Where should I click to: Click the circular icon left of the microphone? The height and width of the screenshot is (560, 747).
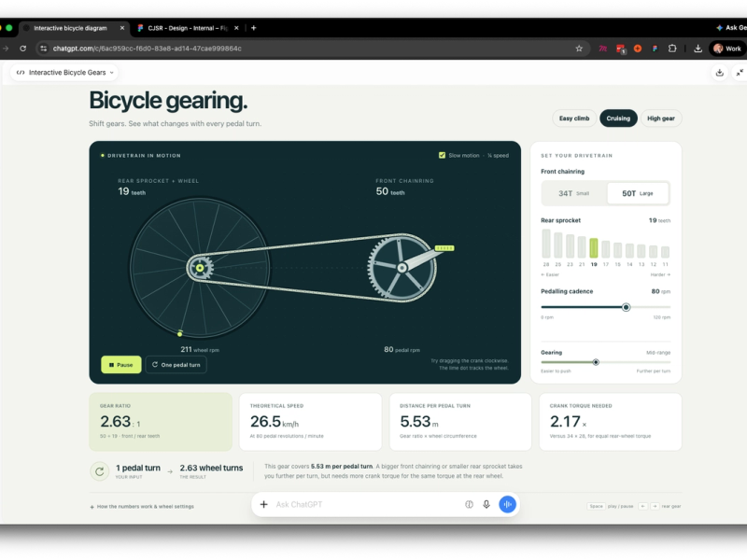469,504
